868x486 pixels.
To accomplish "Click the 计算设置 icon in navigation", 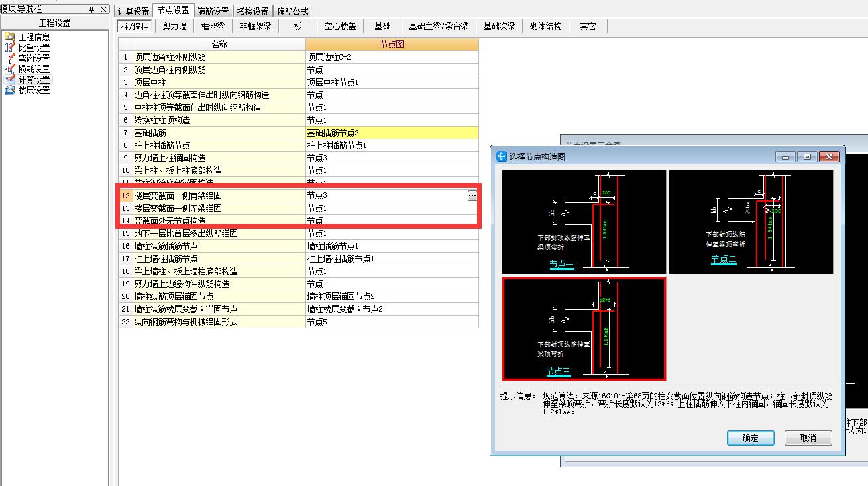I will point(9,80).
